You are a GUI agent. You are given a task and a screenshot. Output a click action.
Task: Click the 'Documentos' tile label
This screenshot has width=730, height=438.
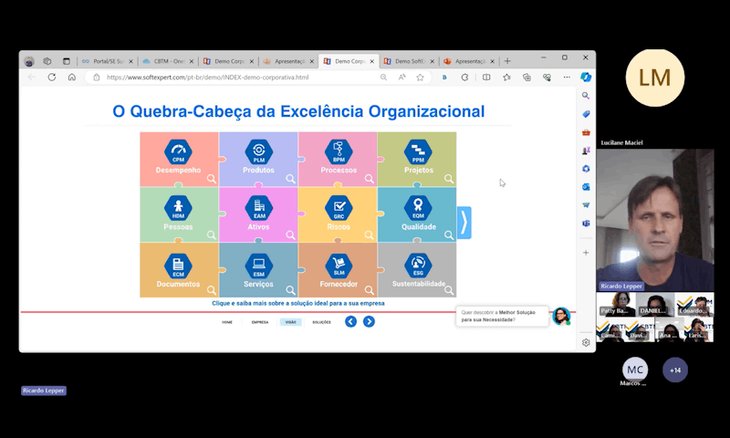coord(178,284)
